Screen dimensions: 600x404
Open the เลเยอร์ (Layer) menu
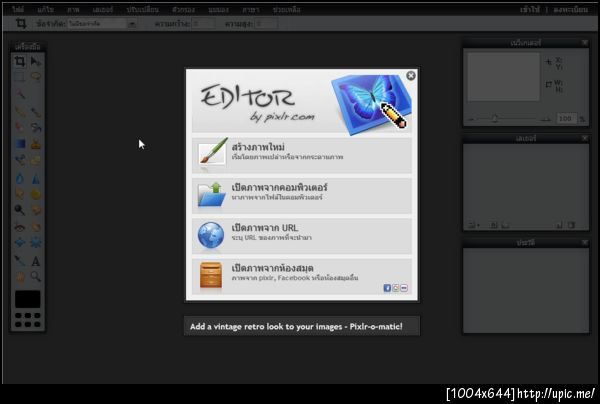pyautogui.click(x=103, y=10)
